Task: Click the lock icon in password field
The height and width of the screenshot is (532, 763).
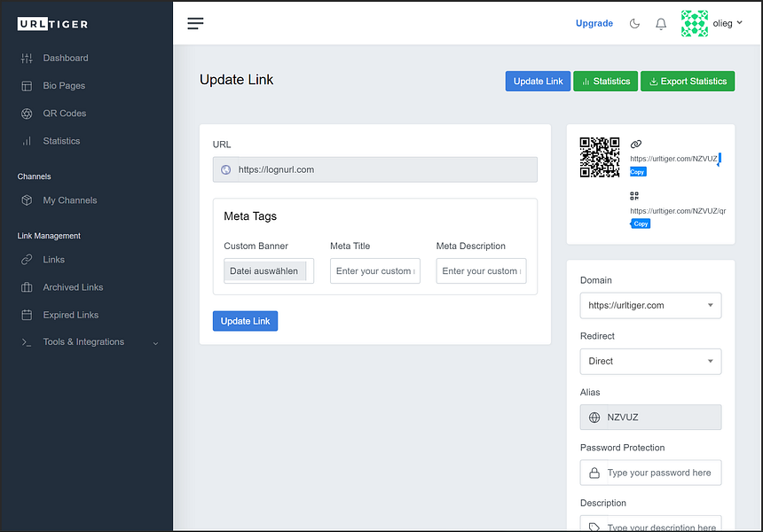Action: click(594, 473)
